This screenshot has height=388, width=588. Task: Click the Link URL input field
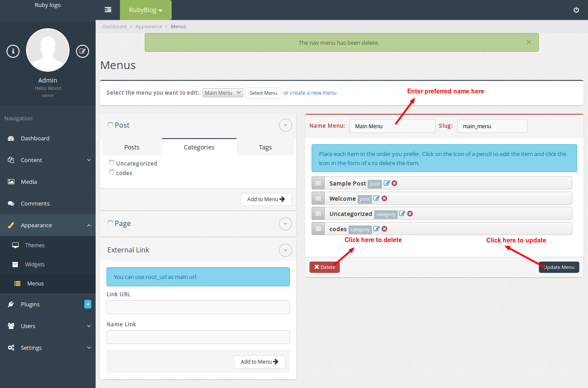tap(198, 307)
